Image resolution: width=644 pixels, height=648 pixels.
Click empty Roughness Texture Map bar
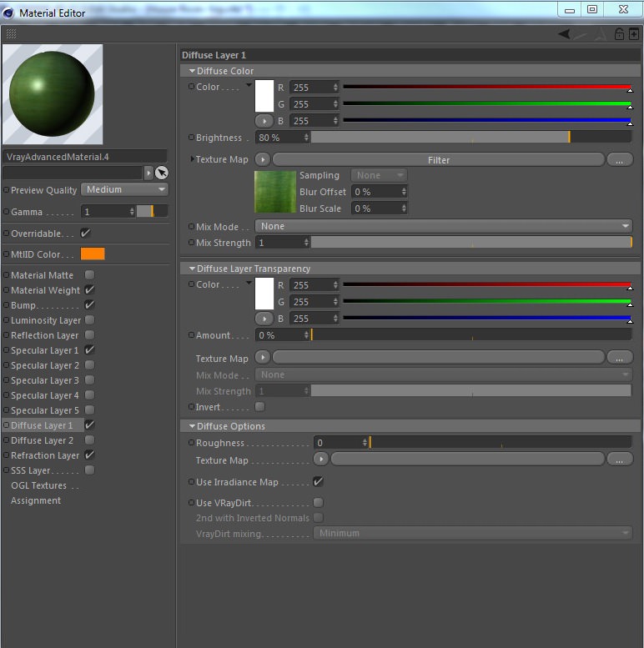(467, 459)
